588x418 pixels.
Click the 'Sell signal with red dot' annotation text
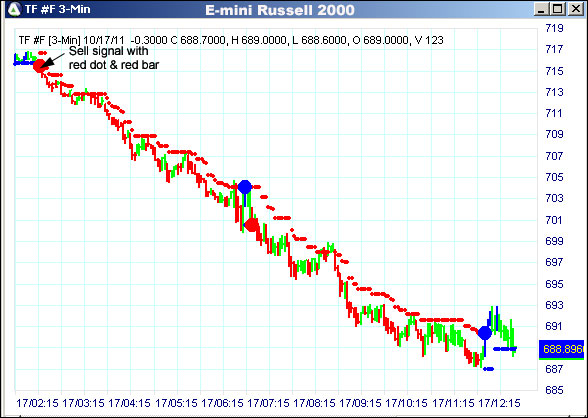point(114,58)
